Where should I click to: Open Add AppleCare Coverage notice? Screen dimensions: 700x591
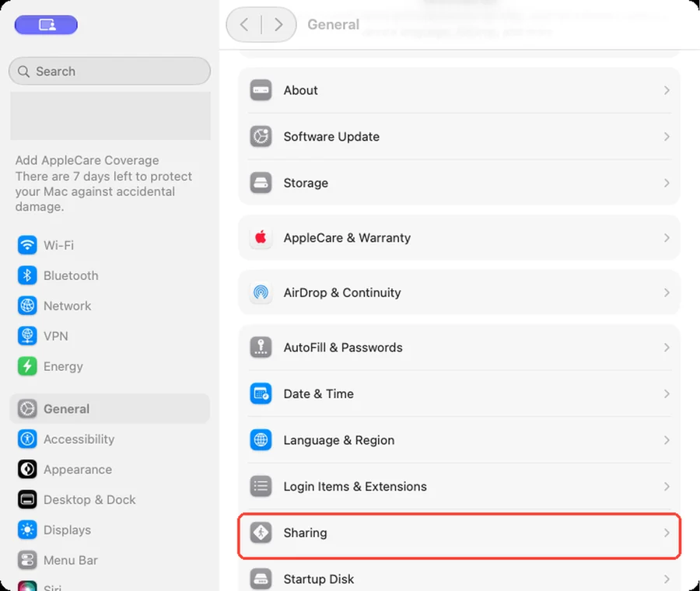(x=104, y=184)
